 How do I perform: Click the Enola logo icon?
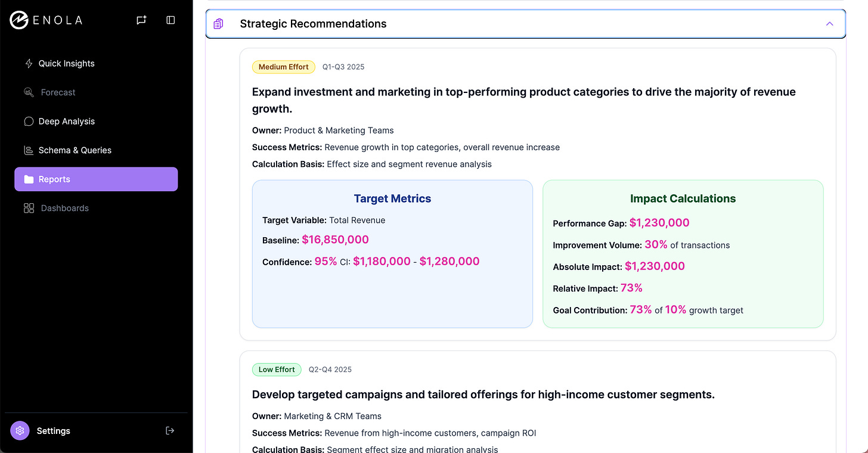19,20
